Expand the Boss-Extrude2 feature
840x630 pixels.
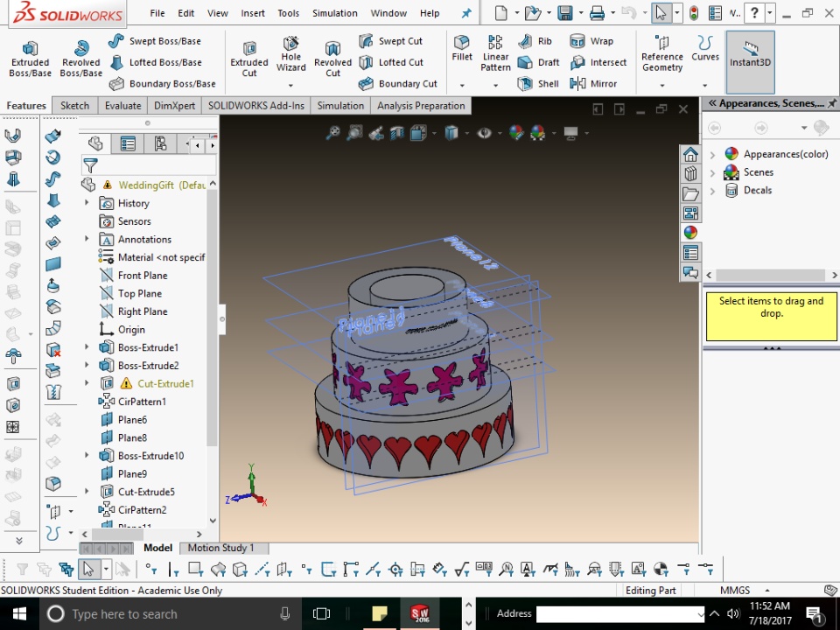point(87,365)
